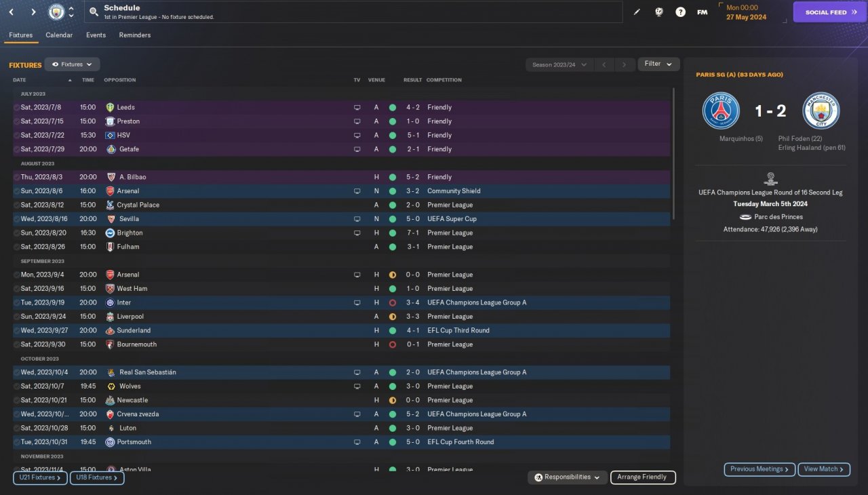Click the Arrange Friendly button

(x=642, y=477)
